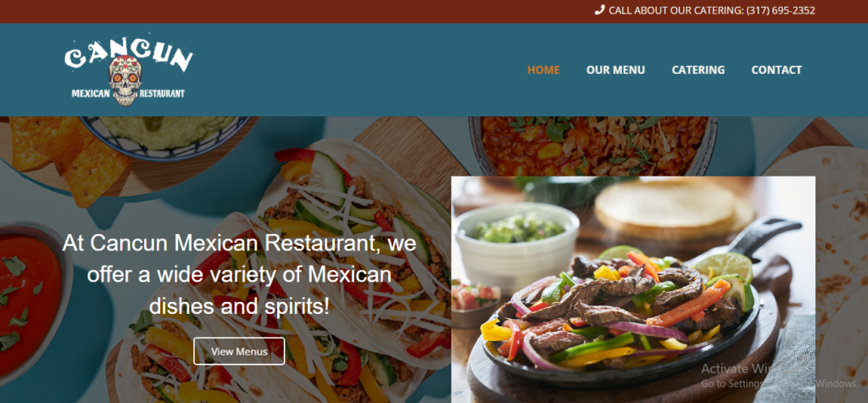Viewport: 868px width, 403px height.
Task: Click the MEXICAN RESTAURANT text under logo
Action: [x=129, y=93]
